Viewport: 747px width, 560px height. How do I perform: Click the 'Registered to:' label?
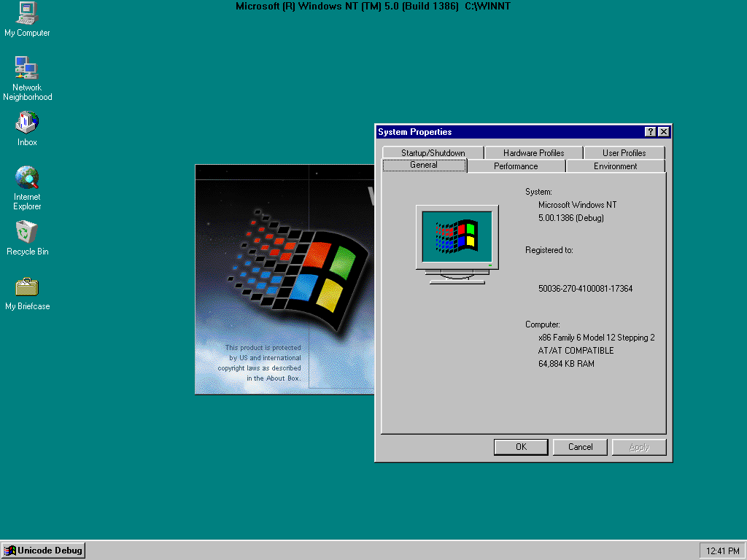(549, 250)
